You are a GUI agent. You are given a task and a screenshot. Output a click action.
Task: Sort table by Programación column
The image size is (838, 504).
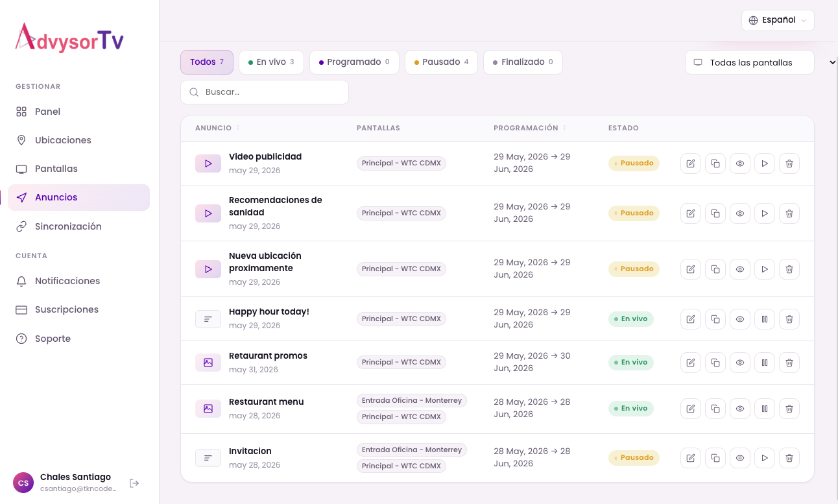[x=530, y=128]
